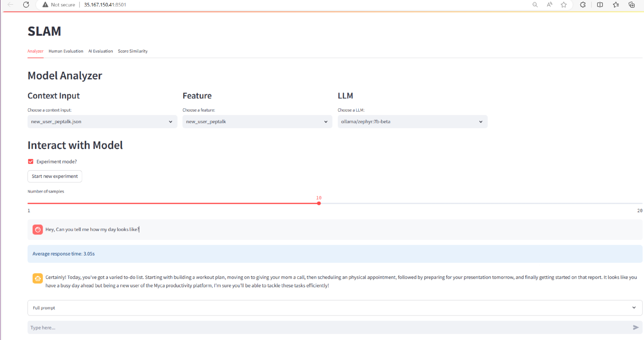The width and height of the screenshot is (644, 340).
Task: Open the feature selection dropdown
Action: (x=257, y=122)
